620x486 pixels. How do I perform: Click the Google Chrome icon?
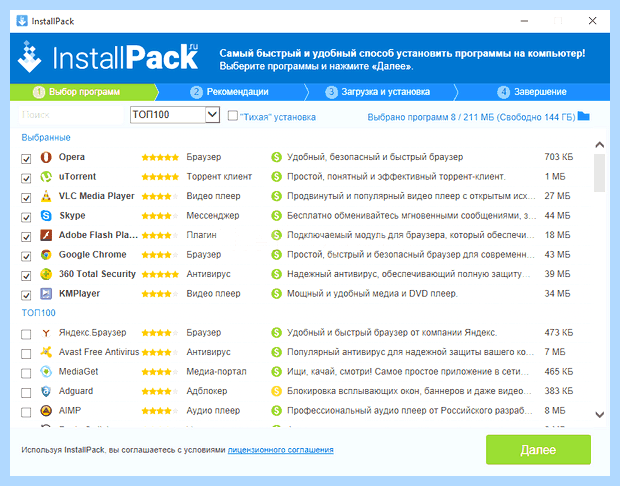coord(46,255)
